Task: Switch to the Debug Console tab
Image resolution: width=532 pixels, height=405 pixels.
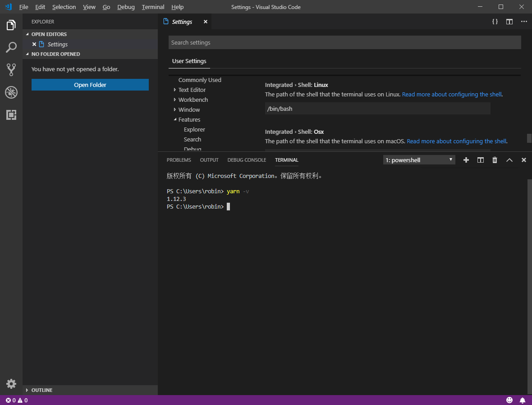Action: pos(247,160)
